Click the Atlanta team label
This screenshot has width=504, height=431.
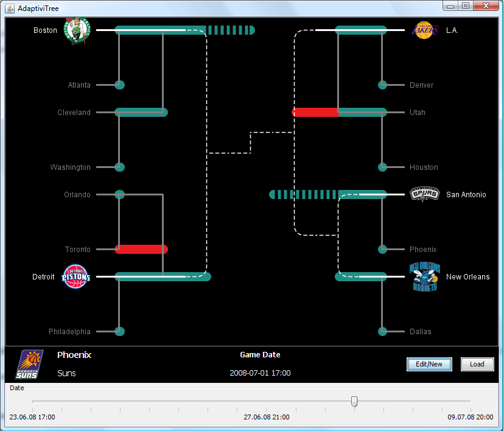point(79,85)
